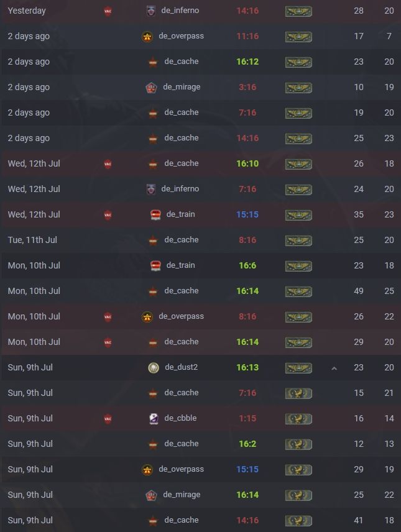401x532 pixels.
Task: Click the de_train icon on the 15:15 match
Action: 155,215
